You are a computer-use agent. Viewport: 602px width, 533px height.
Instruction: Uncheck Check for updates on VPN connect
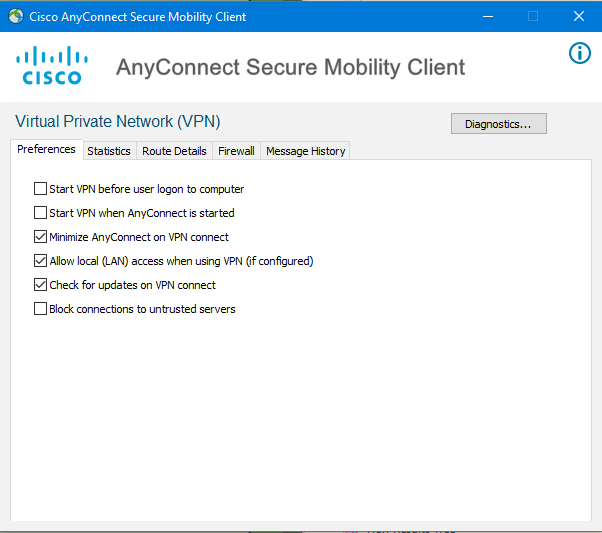pos(40,285)
